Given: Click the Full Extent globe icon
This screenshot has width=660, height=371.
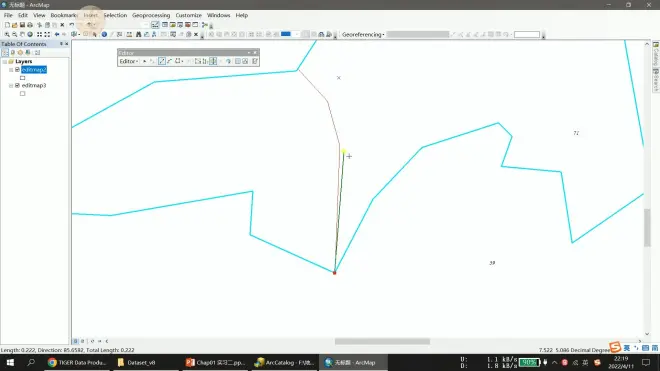Looking at the screenshot, I should click(30, 35).
